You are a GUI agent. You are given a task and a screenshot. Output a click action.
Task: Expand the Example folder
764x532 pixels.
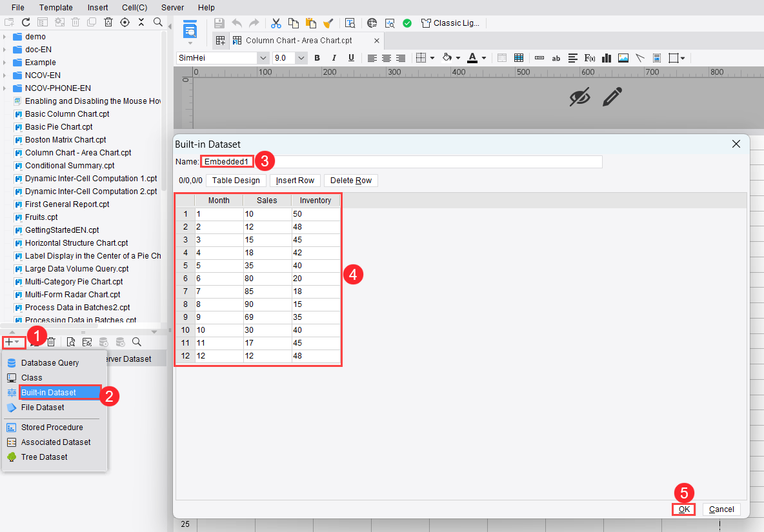click(x=5, y=63)
